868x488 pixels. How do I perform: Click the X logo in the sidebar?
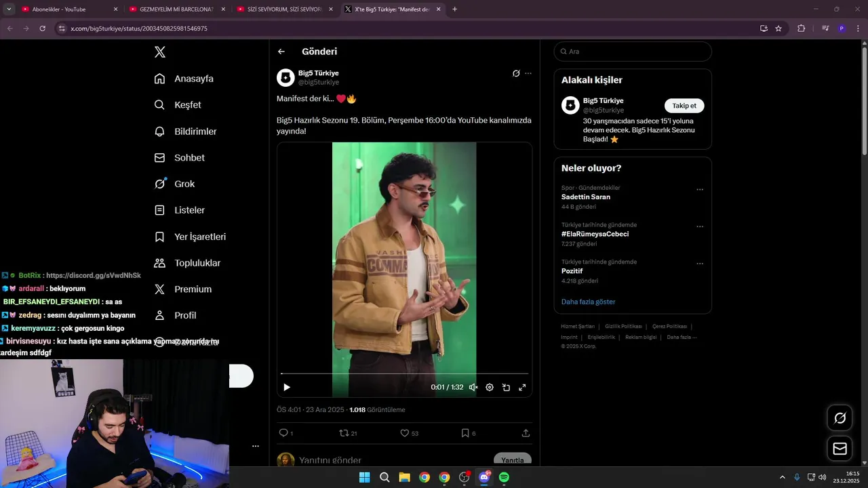160,52
